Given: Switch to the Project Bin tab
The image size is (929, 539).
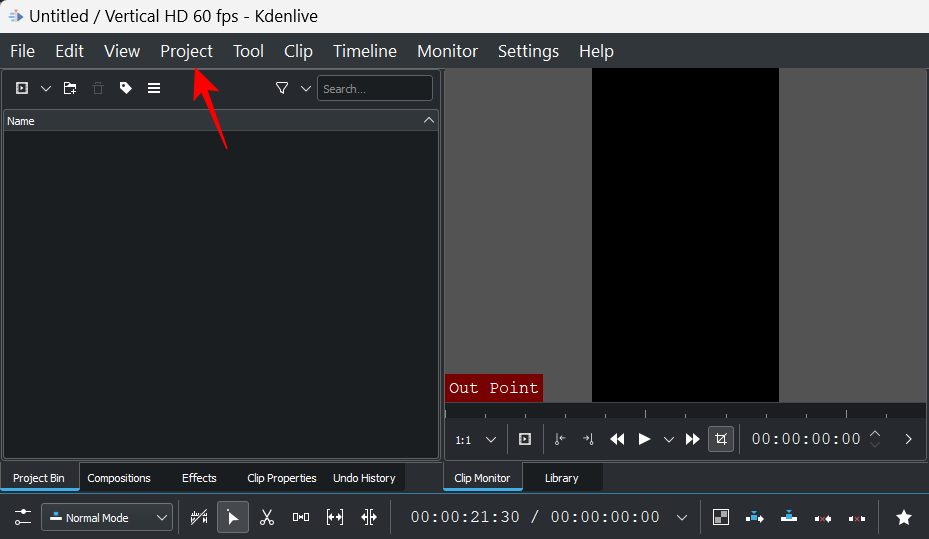Looking at the screenshot, I should [39, 477].
